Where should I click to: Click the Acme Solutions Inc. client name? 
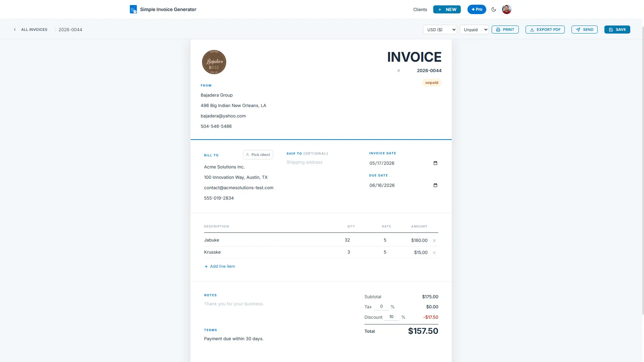tap(224, 167)
